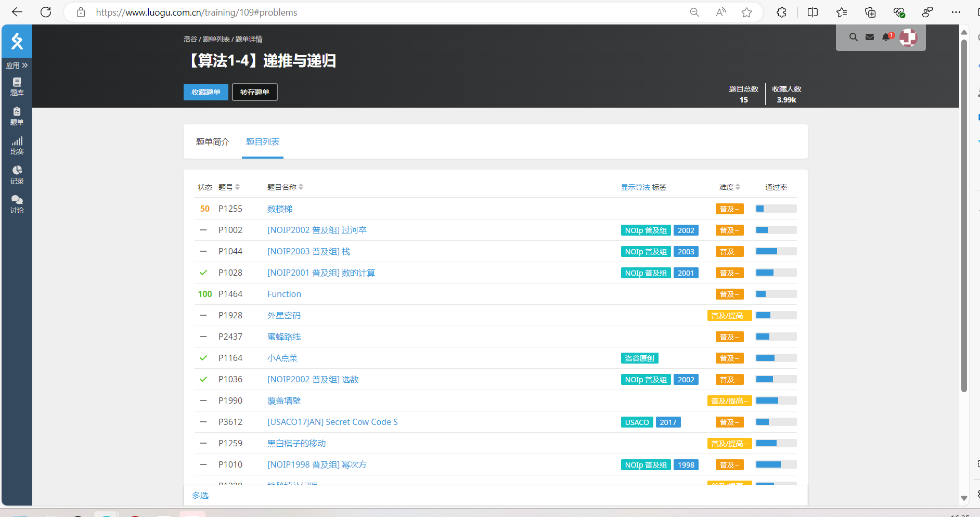Switch to the 题单简介 tab
980x517 pixels.
click(x=212, y=142)
